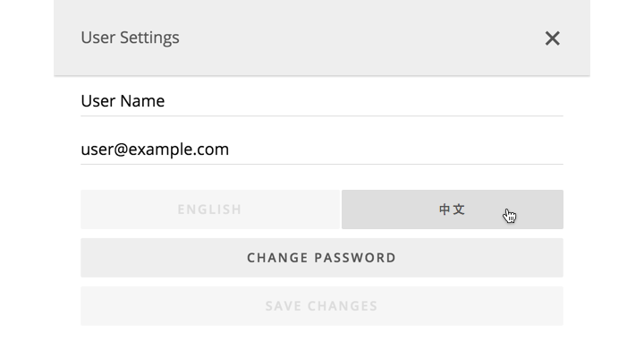Activate the ENGLISH language tab
Screen dimensions: 644x342
point(210,209)
